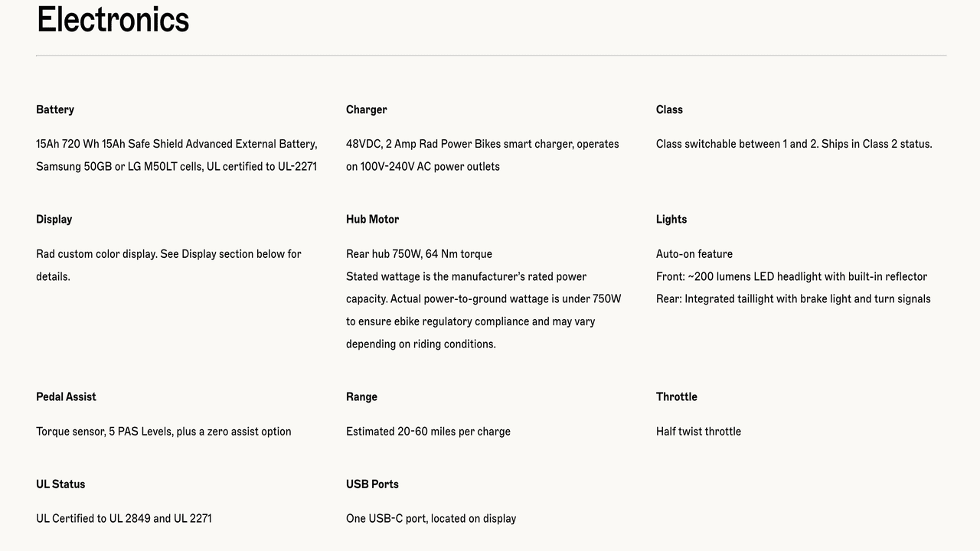The image size is (980, 551).
Task: Click the half twist throttle text
Action: click(698, 432)
